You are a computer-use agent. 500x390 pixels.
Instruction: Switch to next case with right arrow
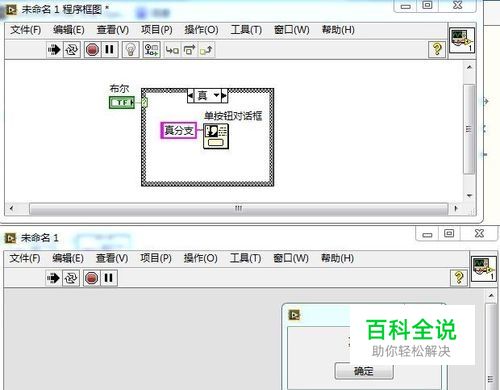tap(224, 96)
